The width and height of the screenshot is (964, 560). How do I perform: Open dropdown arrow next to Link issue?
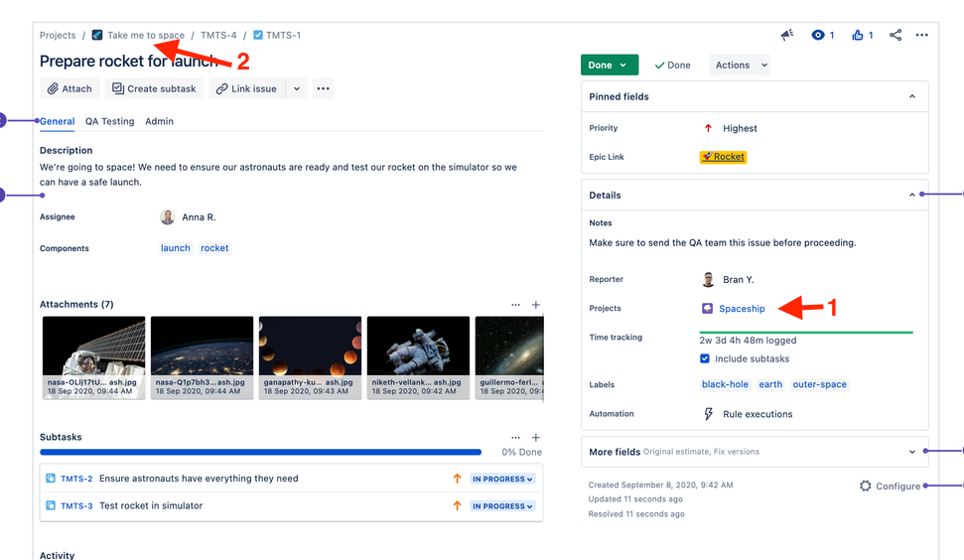[296, 88]
